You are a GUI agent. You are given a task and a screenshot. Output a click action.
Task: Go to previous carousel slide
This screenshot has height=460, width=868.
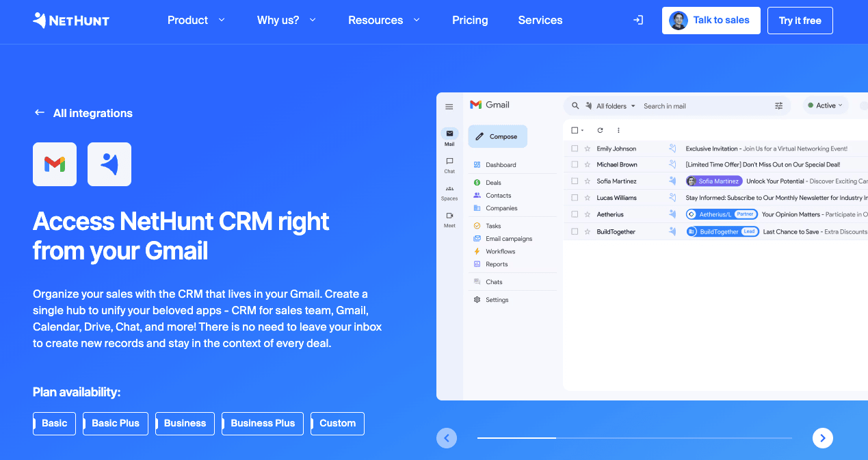447,438
